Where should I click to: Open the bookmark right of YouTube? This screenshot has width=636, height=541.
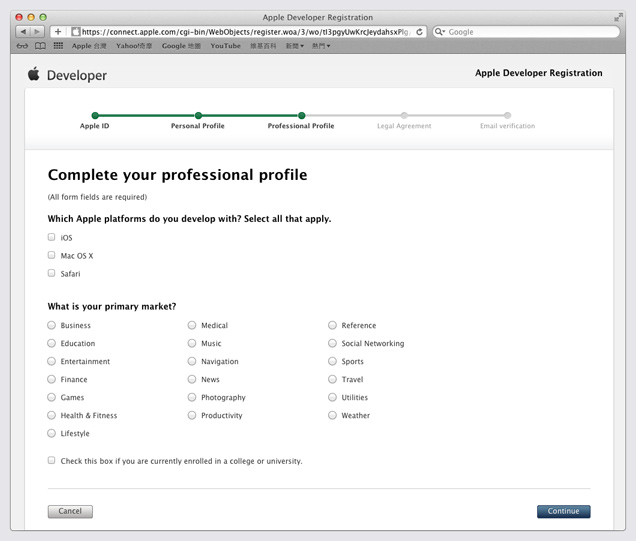coord(263,46)
